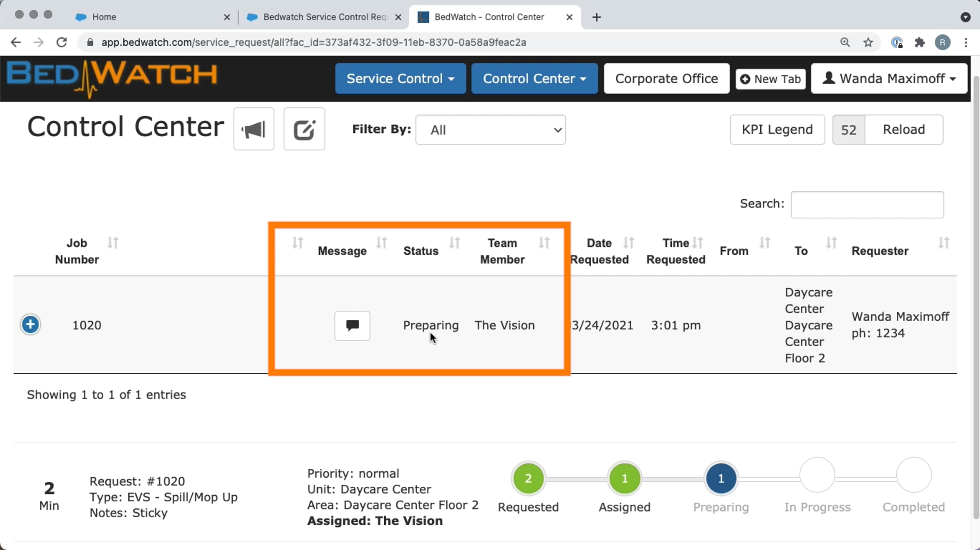This screenshot has width=980, height=550.
Task: Sort the unnamed column left of Message
Action: click(297, 243)
